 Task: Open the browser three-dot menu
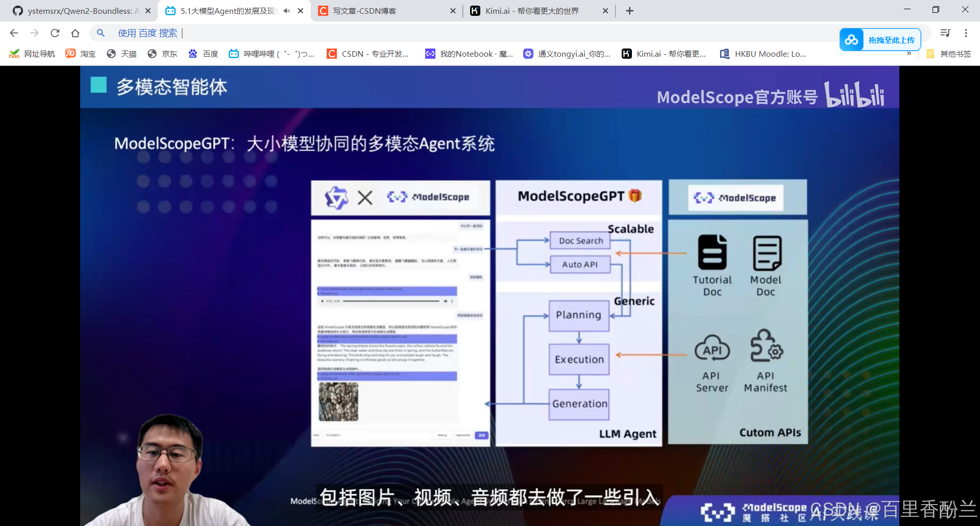pos(966,33)
